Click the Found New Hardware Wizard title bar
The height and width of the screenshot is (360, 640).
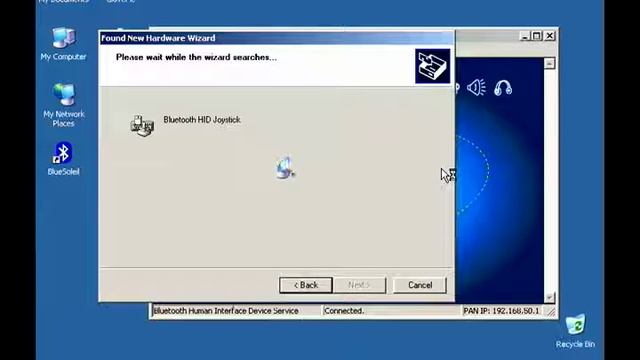coord(277,38)
